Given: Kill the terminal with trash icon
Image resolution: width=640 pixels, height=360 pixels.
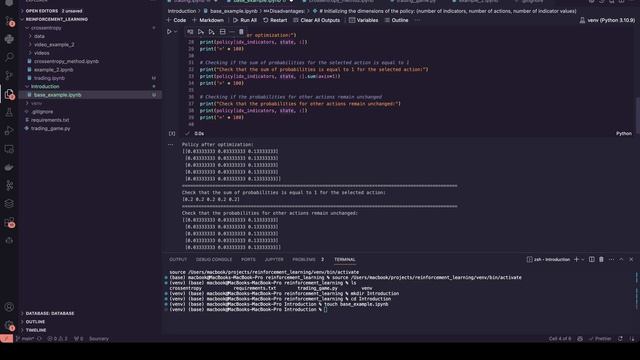Looking at the screenshot, I should (601, 259).
